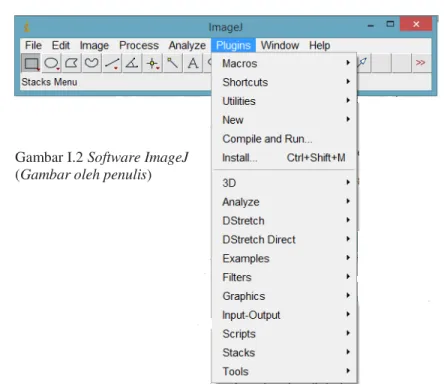444x390 pixels.
Task: Select the Rectangle selection tool
Action: pyautogui.click(x=31, y=63)
